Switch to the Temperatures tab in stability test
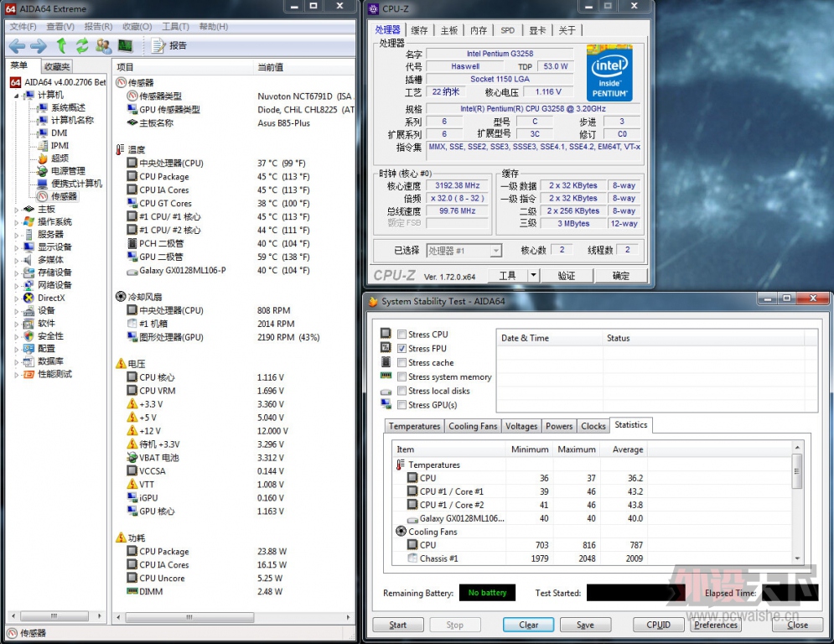The height and width of the screenshot is (644, 834). 414,426
